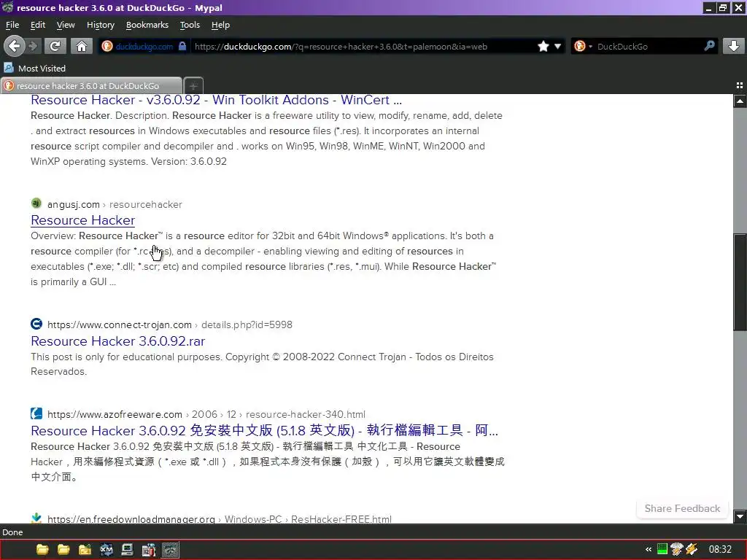Open a new tab with plus button
747x560 pixels.
[x=193, y=86]
